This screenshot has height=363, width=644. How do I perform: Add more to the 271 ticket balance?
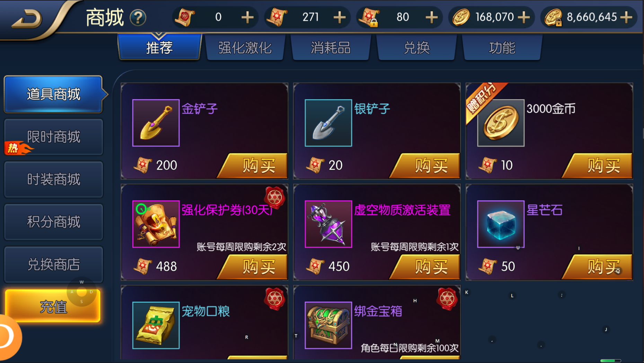(339, 17)
